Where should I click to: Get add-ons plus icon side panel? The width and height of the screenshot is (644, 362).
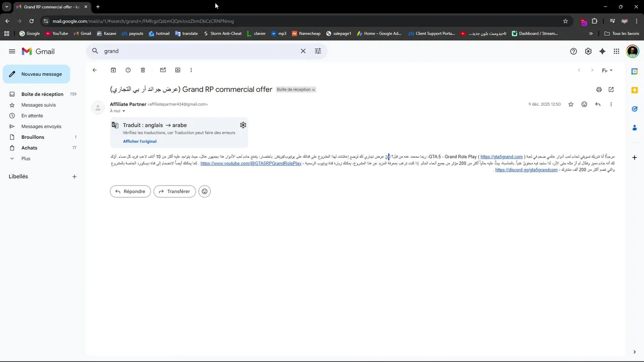pos(635,158)
